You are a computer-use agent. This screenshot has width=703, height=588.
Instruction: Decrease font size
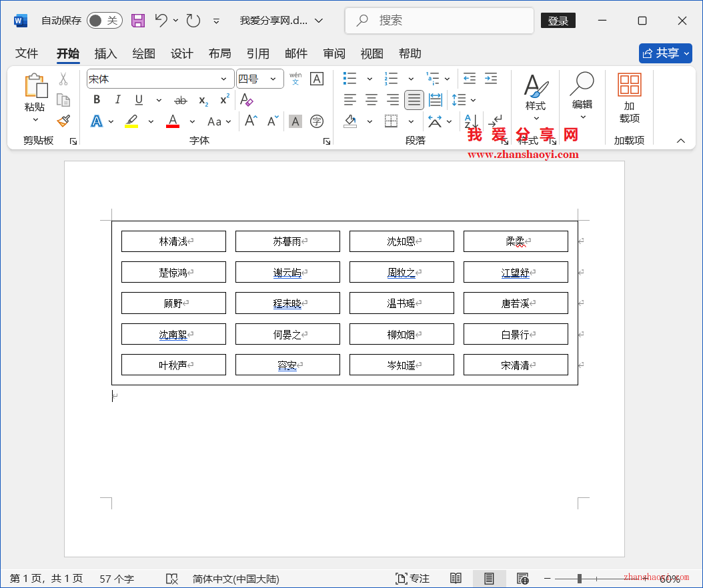point(273,121)
